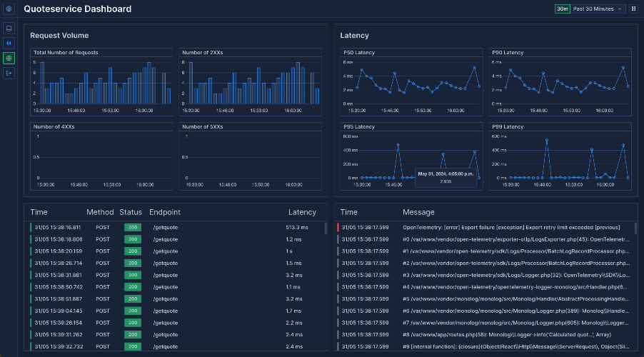
Task: Click the Endpoint column header
Action: pos(165,212)
